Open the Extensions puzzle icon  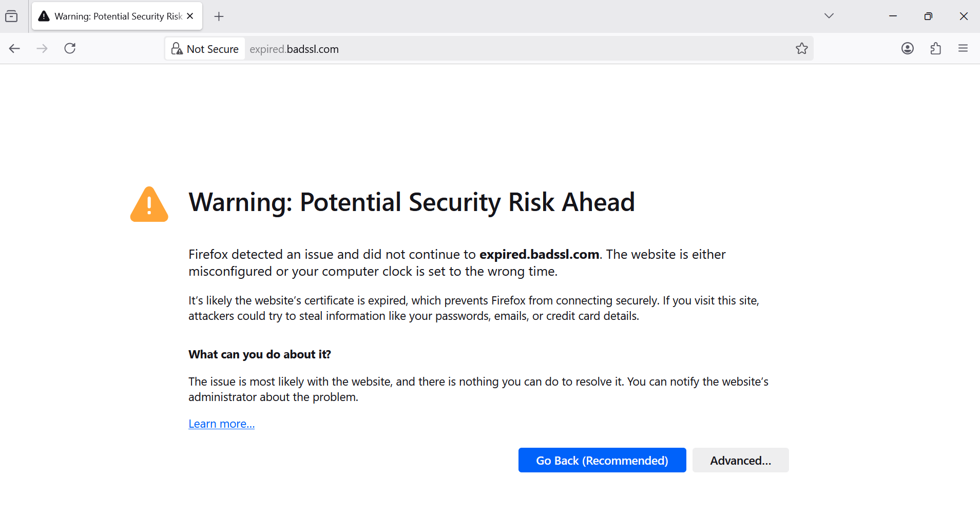(935, 49)
